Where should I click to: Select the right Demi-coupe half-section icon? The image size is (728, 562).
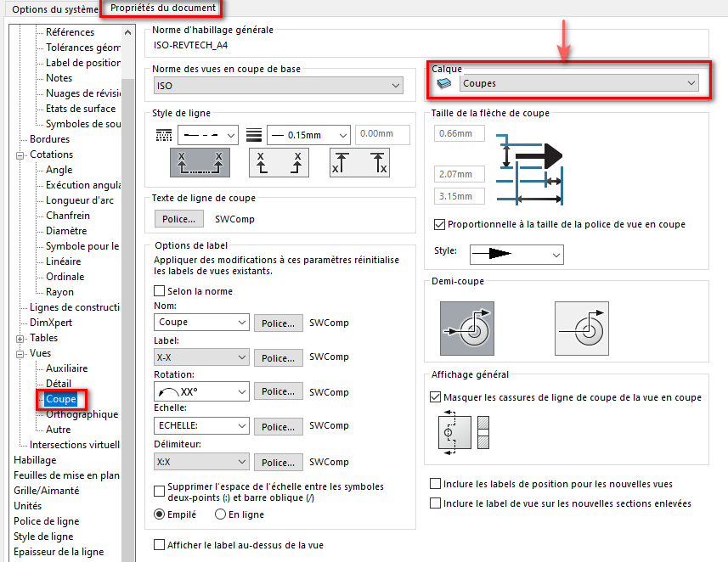[x=582, y=327]
